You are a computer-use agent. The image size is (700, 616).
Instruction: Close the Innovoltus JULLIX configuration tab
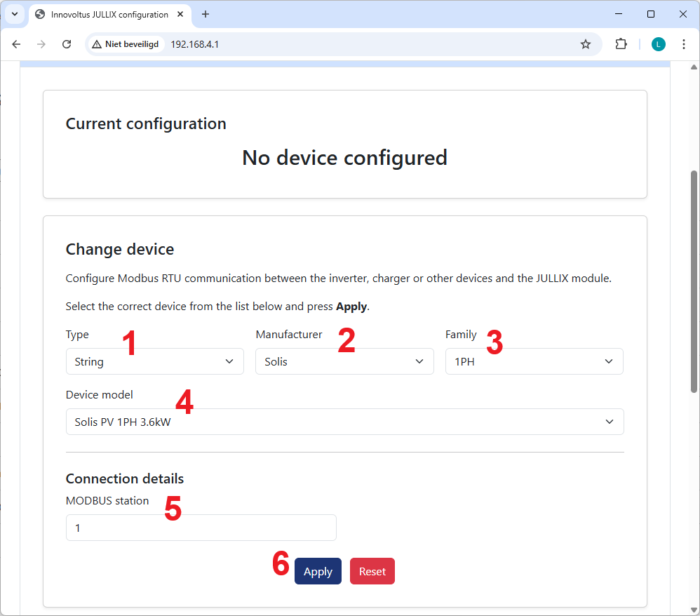(x=180, y=14)
